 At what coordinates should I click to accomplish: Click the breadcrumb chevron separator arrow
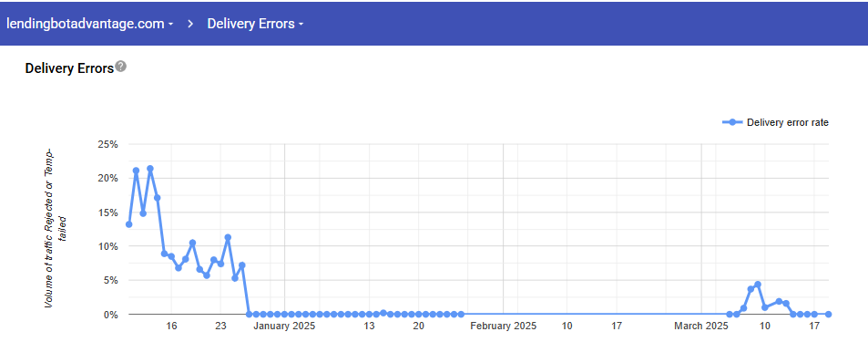click(x=190, y=24)
